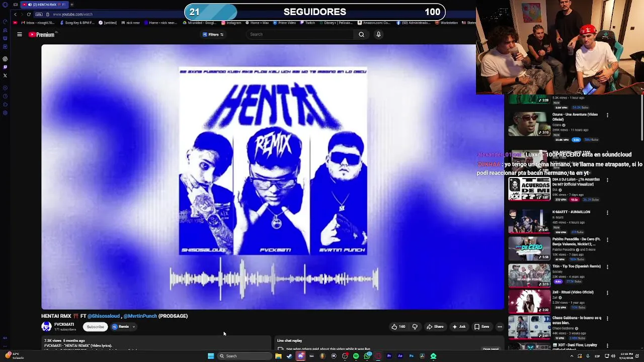The height and width of the screenshot is (362, 644).
Task: Open the Ask button
Action: coord(459,327)
